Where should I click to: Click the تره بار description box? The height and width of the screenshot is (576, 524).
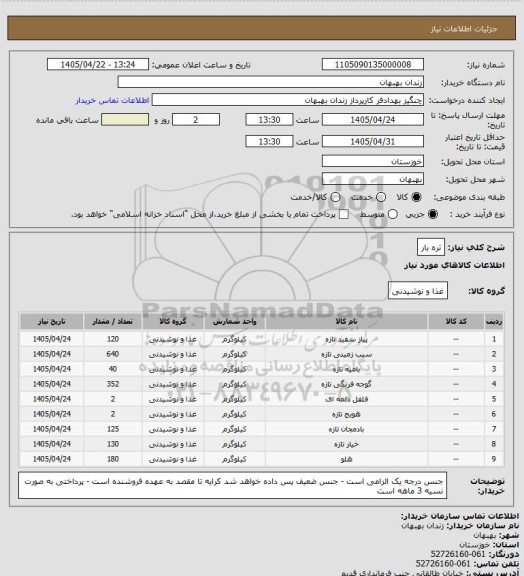(x=431, y=248)
